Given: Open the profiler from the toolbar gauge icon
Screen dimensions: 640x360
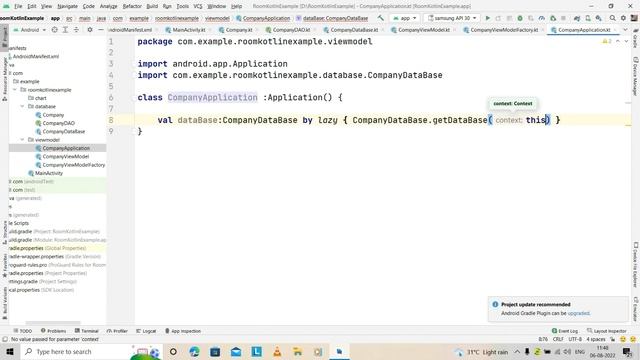Looking at the screenshot, I should tap(542, 18).
